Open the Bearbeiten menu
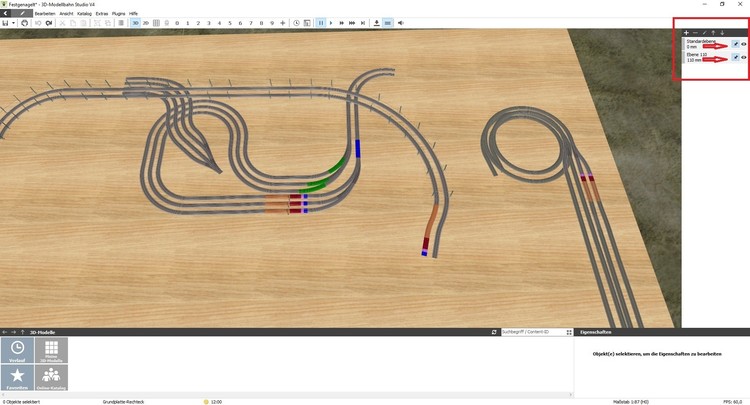Viewport: 750px width, 405px height. click(45, 13)
